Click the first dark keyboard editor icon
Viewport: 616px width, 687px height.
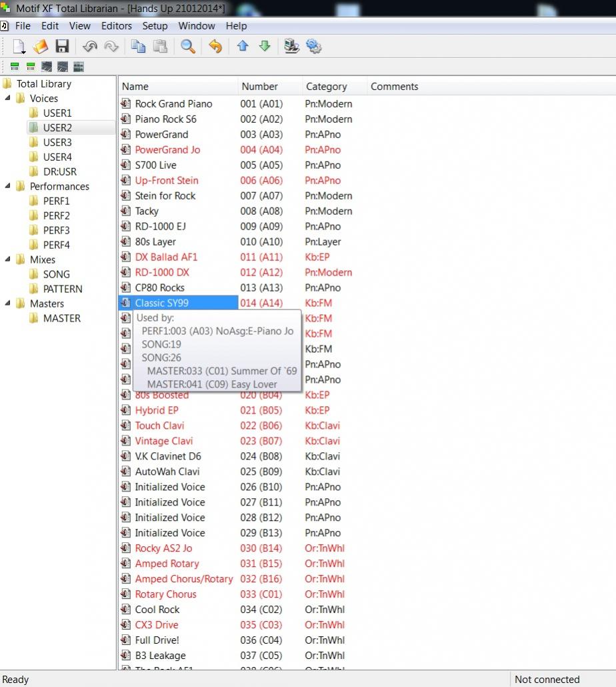pos(47,67)
